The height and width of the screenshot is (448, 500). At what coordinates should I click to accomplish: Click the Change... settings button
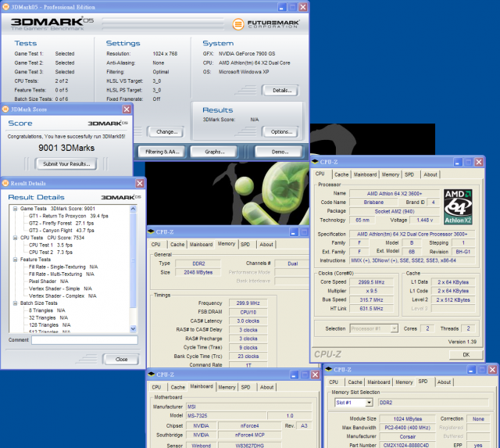click(165, 132)
